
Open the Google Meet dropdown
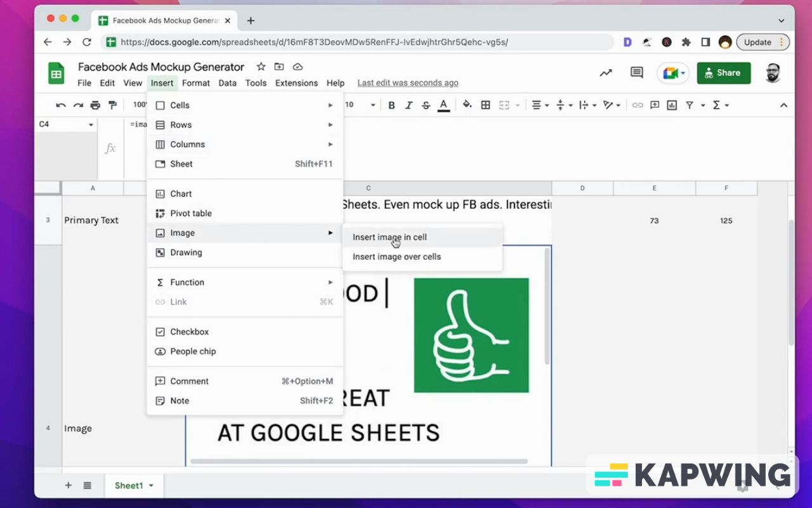pyautogui.click(x=683, y=74)
